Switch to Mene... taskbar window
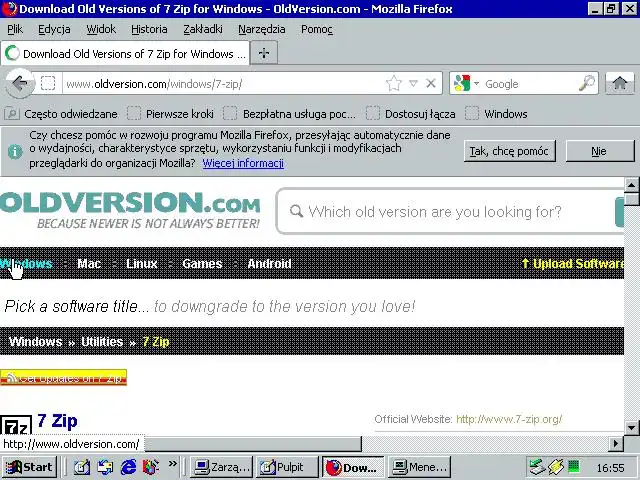 coord(419,467)
